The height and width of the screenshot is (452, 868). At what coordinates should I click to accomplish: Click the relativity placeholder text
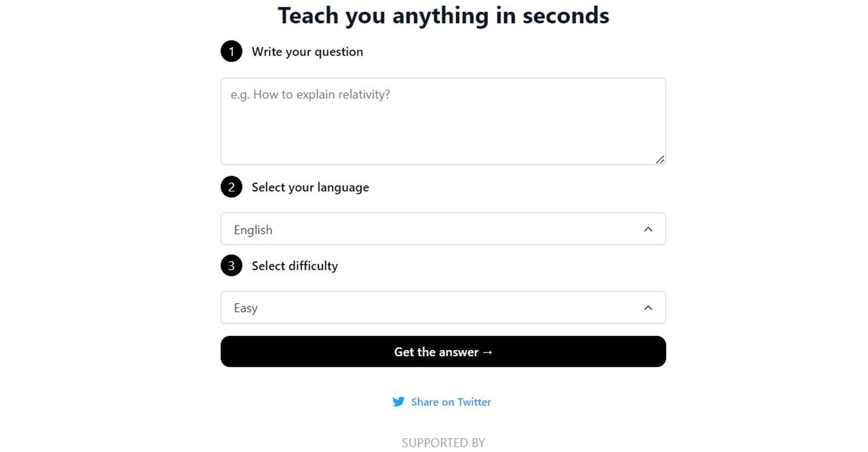coord(310,95)
